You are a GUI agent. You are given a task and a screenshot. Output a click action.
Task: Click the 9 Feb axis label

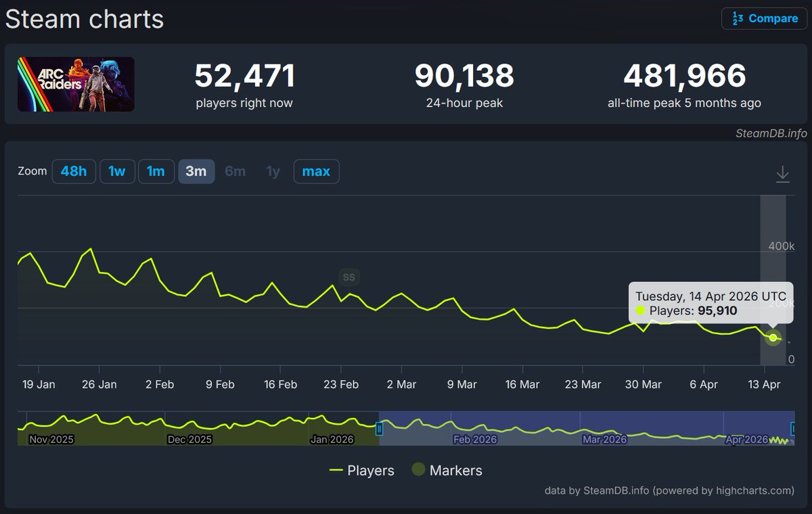coord(220,384)
